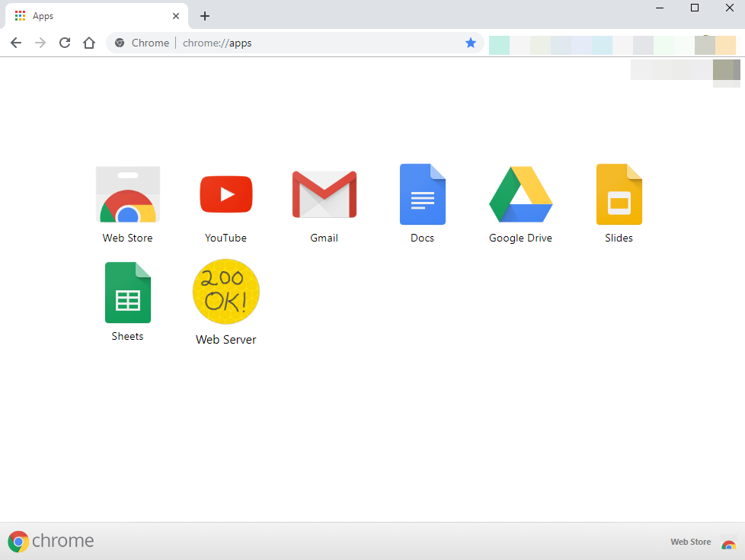Click the Chrome site info icon in address bar
Viewport: 745px width, 560px height.
(x=120, y=43)
